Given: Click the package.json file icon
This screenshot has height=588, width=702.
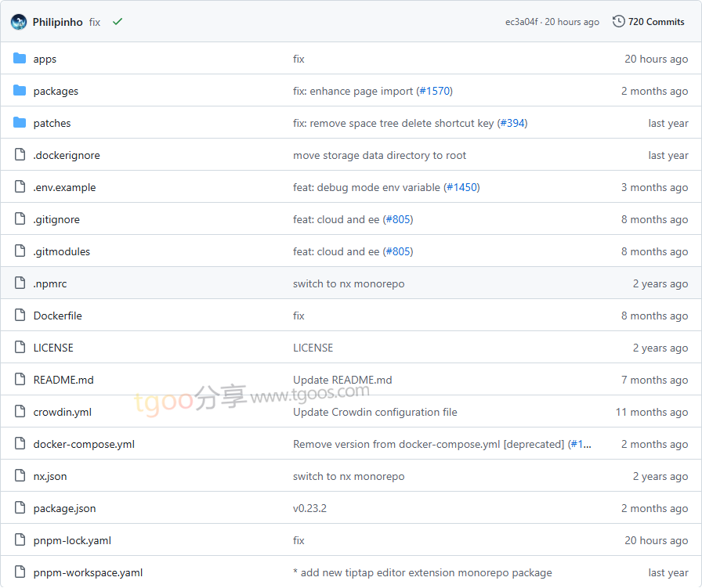Looking at the screenshot, I should pos(20,508).
